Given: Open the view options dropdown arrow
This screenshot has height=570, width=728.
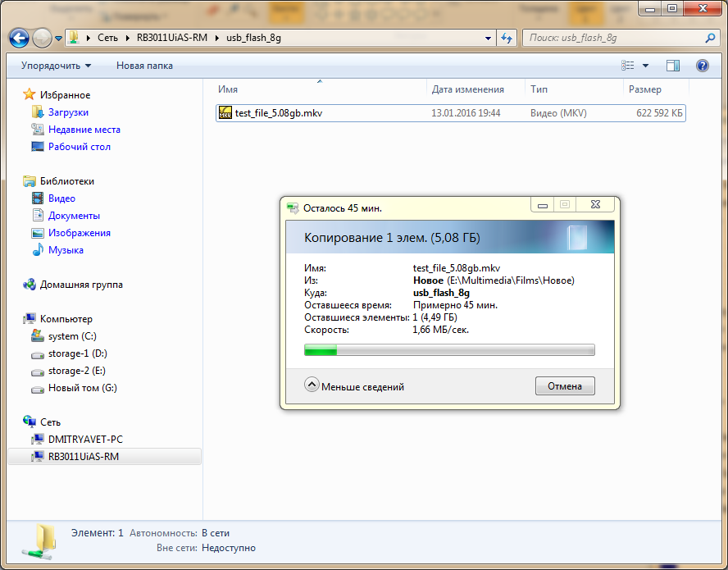Looking at the screenshot, I should [x=646, y=66].
